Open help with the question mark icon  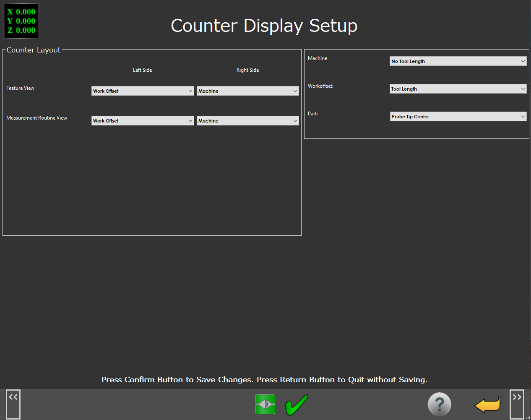439,404
